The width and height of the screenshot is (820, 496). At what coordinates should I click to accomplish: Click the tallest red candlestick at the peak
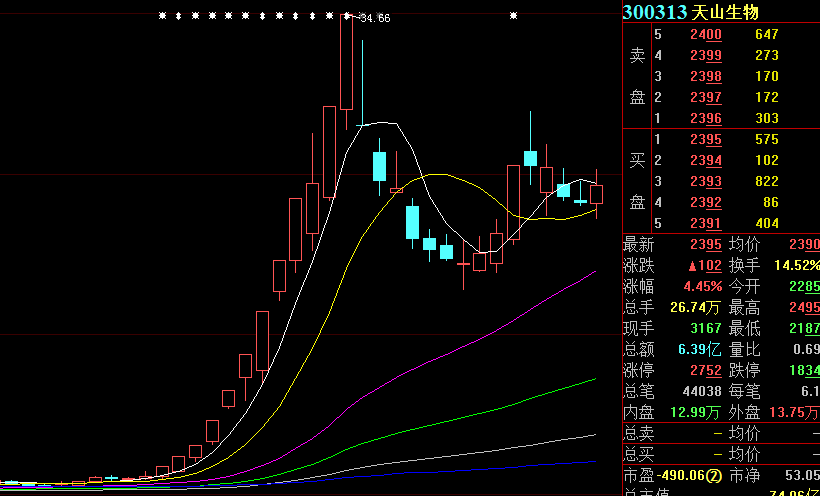[x=346, y=62]
